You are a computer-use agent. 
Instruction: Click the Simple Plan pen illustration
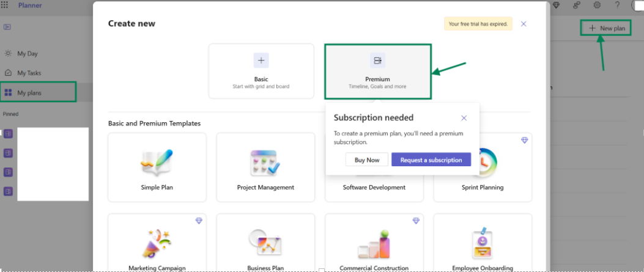click(x=157, y=163)
